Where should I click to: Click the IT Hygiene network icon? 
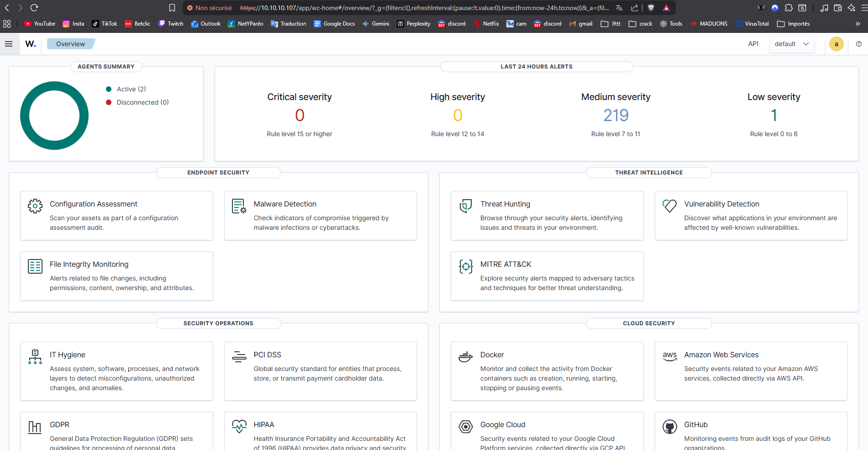35,357
